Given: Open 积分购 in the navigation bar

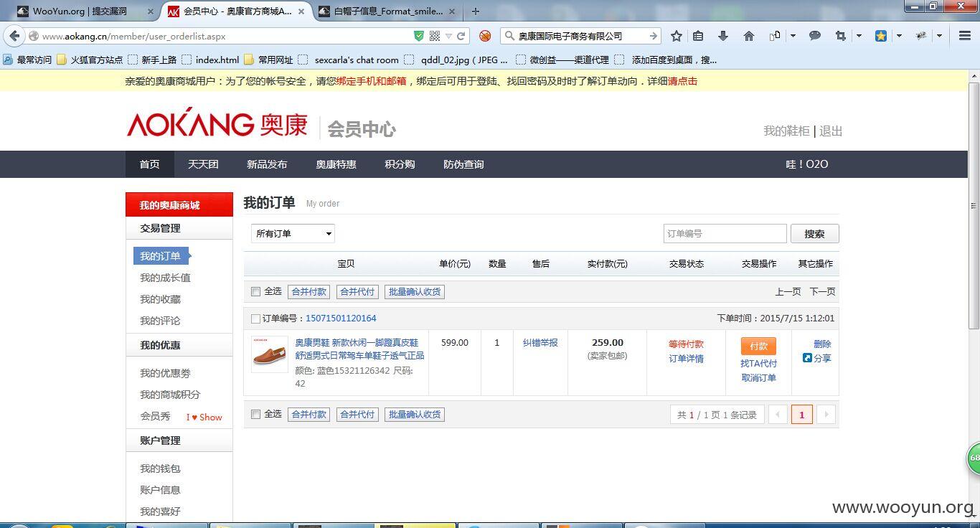Looking at the screenshot, I should [400, 164].
